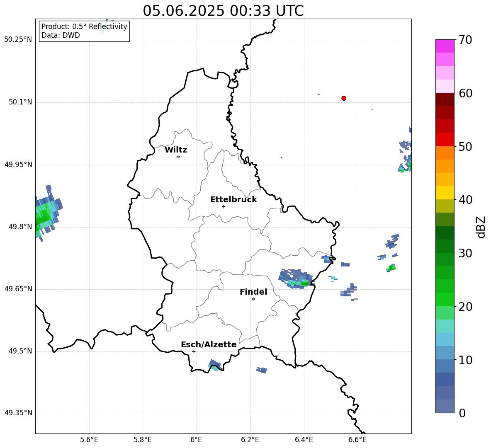
Task: Click the colorbar tick value 70
Action: tap(465, 40)
